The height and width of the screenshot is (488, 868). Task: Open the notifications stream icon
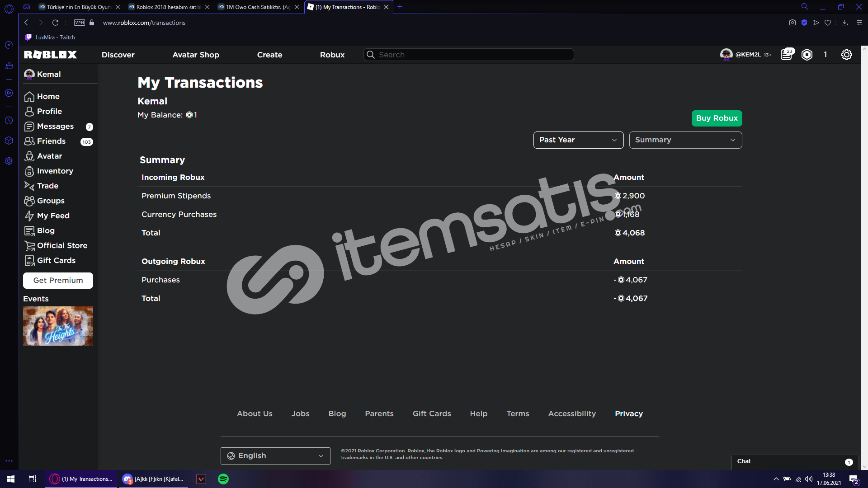coord(787,55)
